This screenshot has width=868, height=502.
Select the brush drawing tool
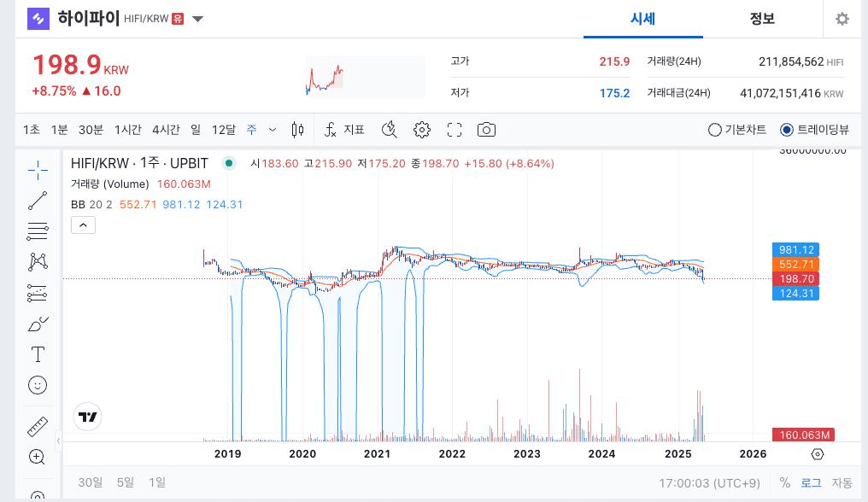38,324
